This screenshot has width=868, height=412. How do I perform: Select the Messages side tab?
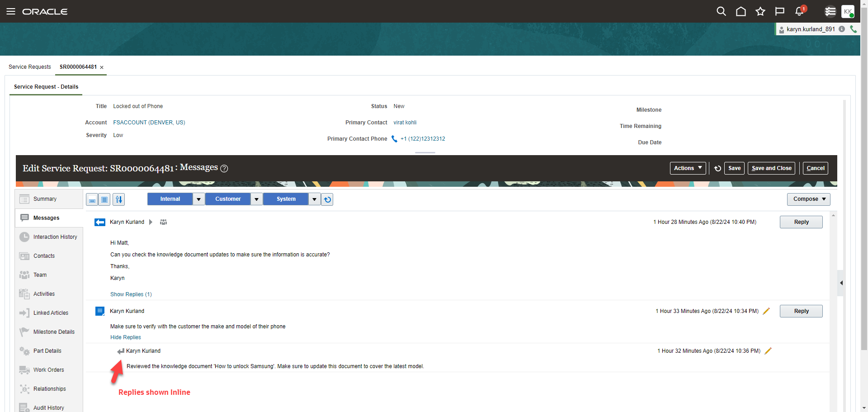coord(49,218)
